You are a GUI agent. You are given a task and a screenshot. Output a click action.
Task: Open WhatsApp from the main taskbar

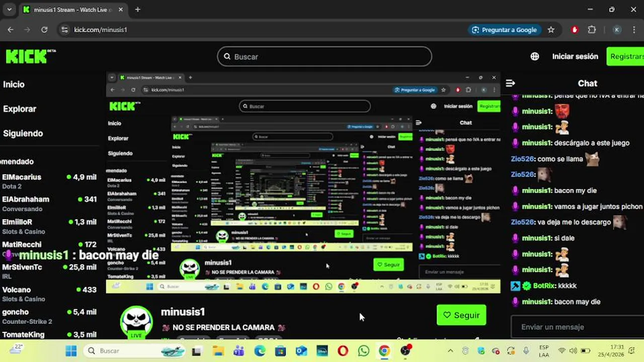(x=364, y=351)
